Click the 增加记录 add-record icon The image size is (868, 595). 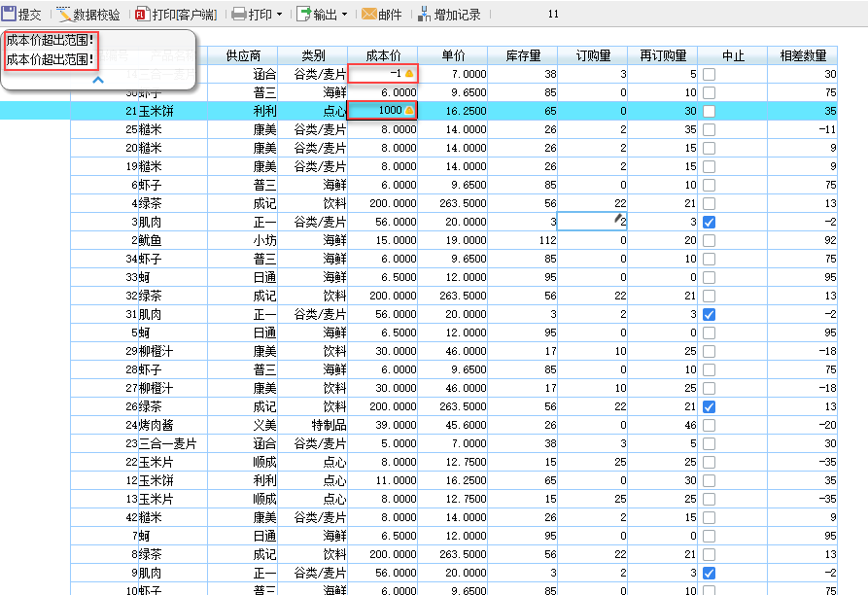point(424,14)
